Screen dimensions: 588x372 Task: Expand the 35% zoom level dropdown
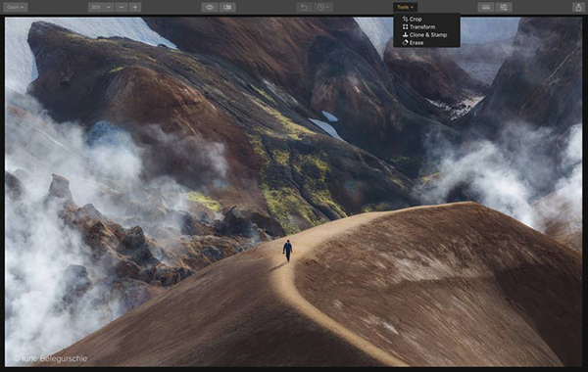pyautogui.click(x=101, y=7)
